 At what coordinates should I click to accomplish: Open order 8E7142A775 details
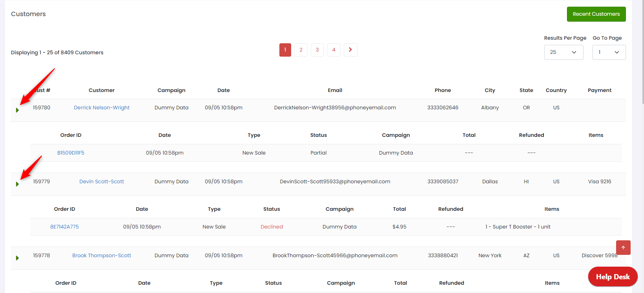[64, 227]
